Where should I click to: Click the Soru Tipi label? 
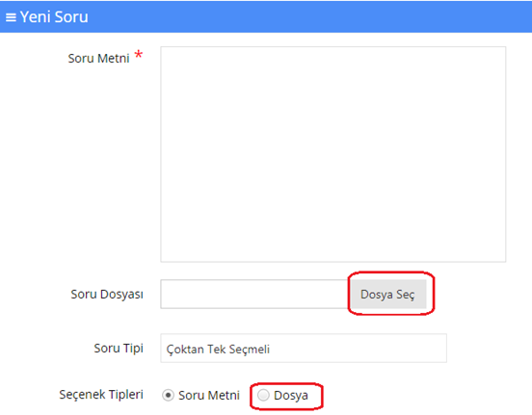pos(119,349)
